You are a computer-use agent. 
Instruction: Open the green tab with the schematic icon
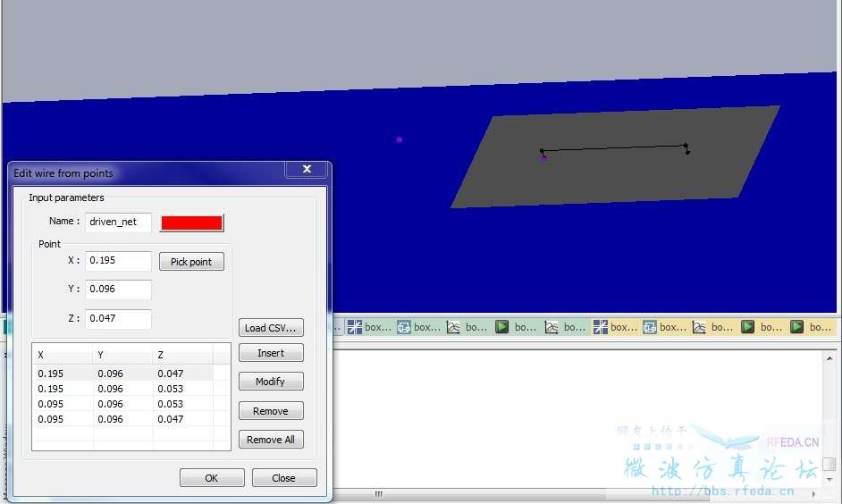click(419, 327)
